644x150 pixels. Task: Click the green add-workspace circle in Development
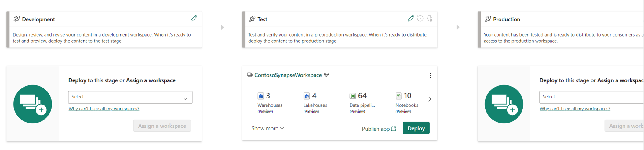(x=33, y=104)
